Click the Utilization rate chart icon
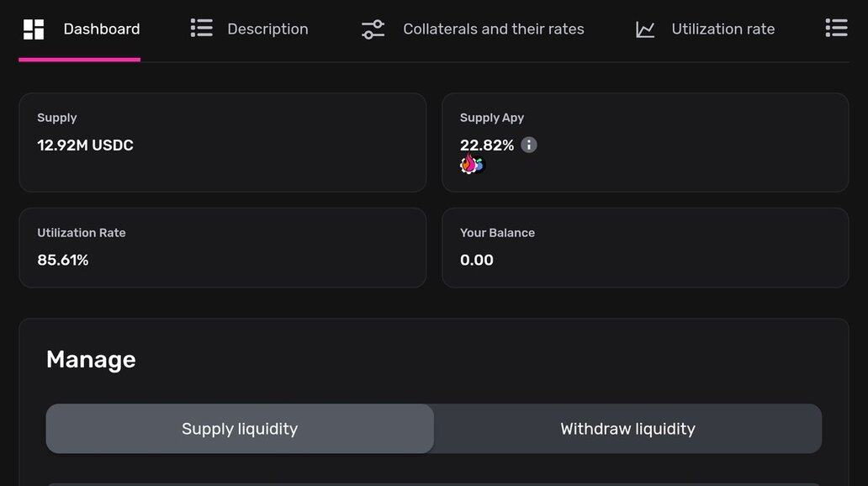The height and width of the screenshot is (486, 868). click(645, 29)
